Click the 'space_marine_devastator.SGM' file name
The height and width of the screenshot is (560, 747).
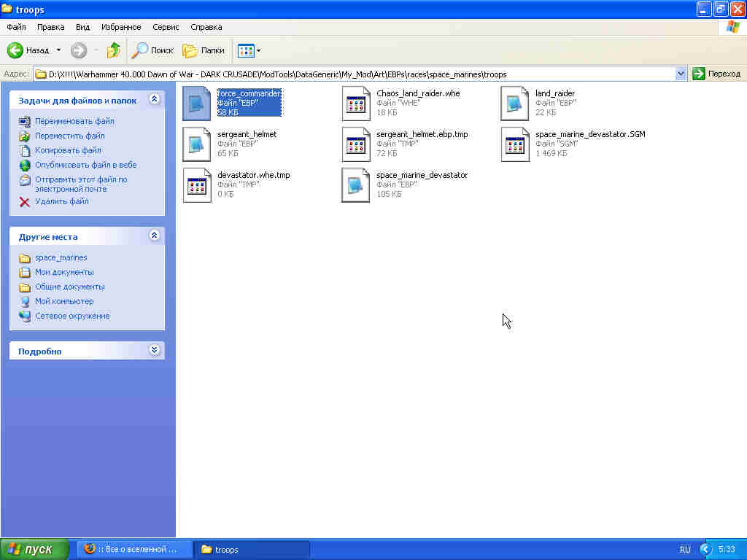tap(590, 134)
